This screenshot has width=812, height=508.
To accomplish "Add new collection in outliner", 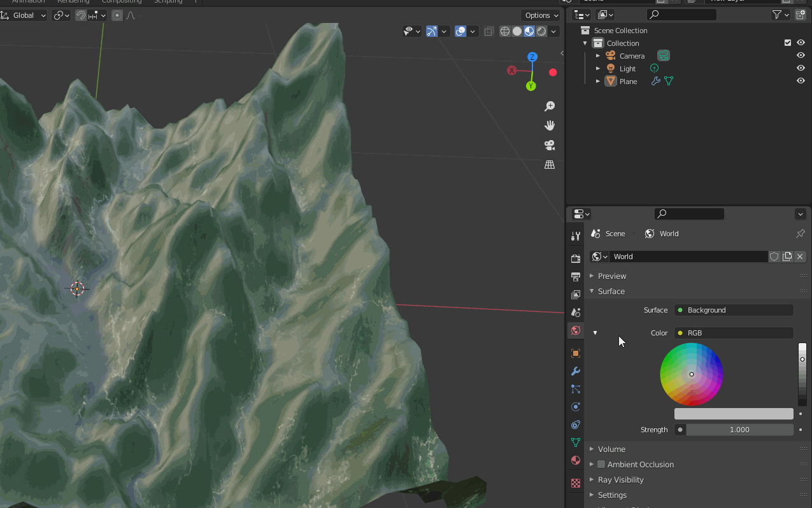I will [801, 15].
